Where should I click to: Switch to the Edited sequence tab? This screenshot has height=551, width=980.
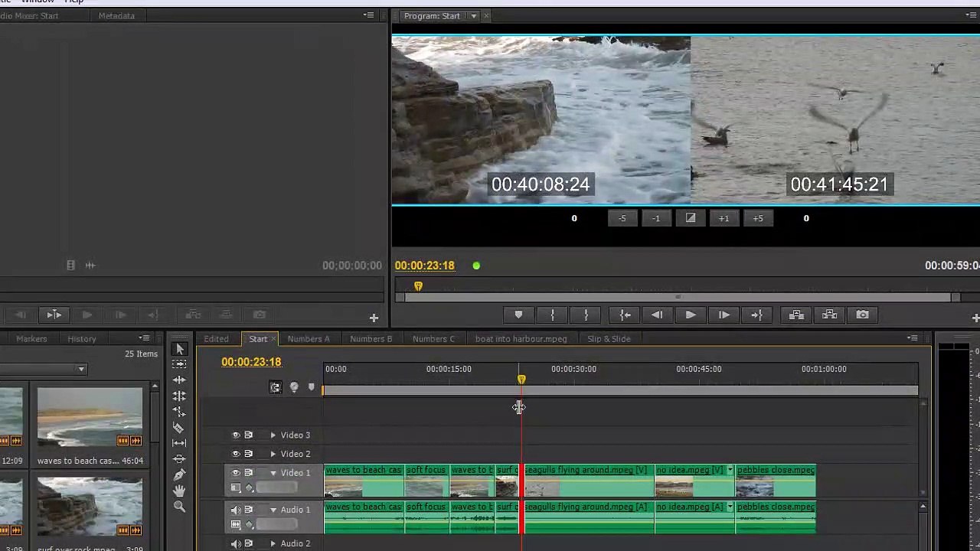point(216,339)
